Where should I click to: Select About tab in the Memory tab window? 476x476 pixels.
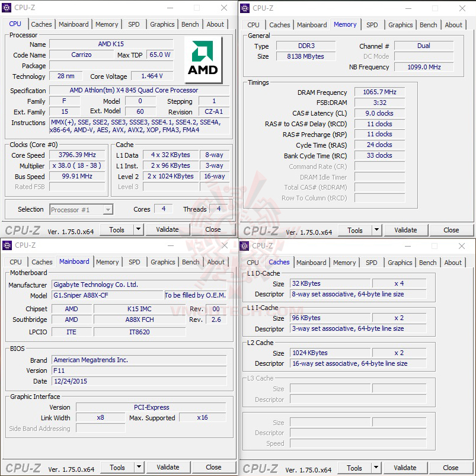point(453,25)
